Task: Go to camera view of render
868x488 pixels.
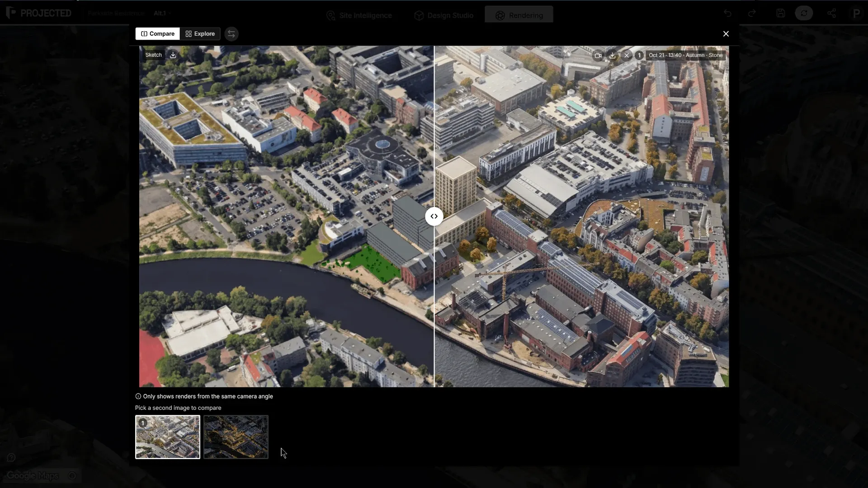Action: coord(598,56)
